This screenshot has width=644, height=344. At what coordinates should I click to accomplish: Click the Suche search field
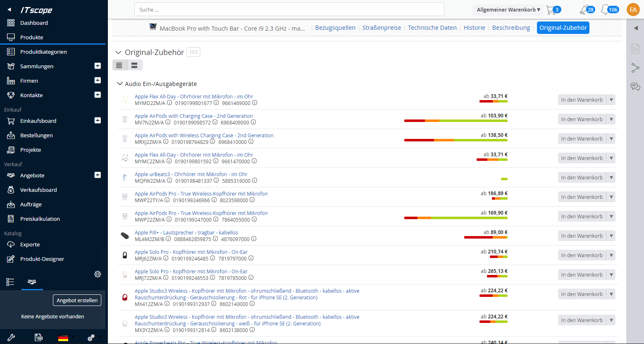click(x=289, y=10)
